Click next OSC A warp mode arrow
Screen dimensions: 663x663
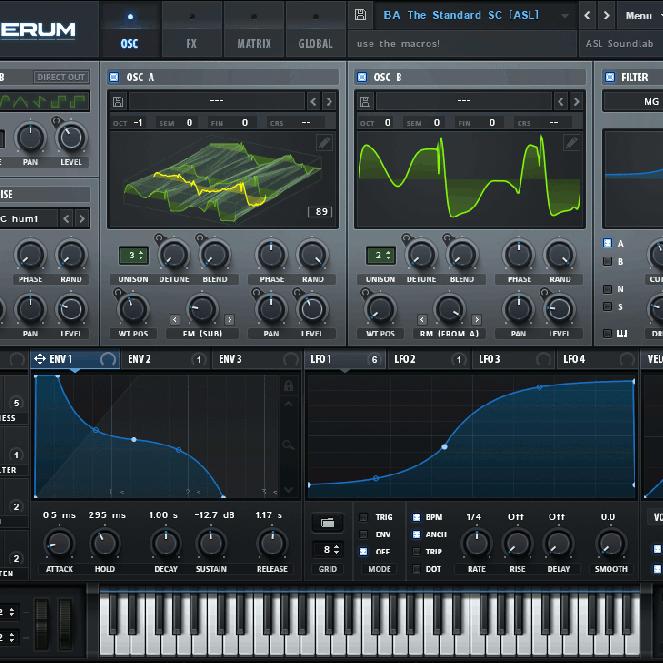coord(229,320)
